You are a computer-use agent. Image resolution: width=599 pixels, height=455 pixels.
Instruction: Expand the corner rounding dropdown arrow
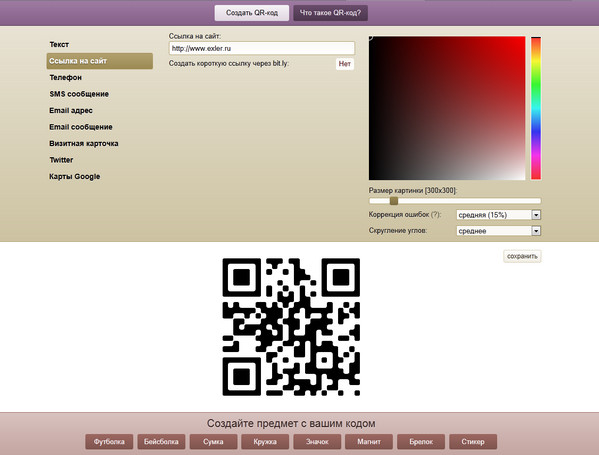coord(536,231)
